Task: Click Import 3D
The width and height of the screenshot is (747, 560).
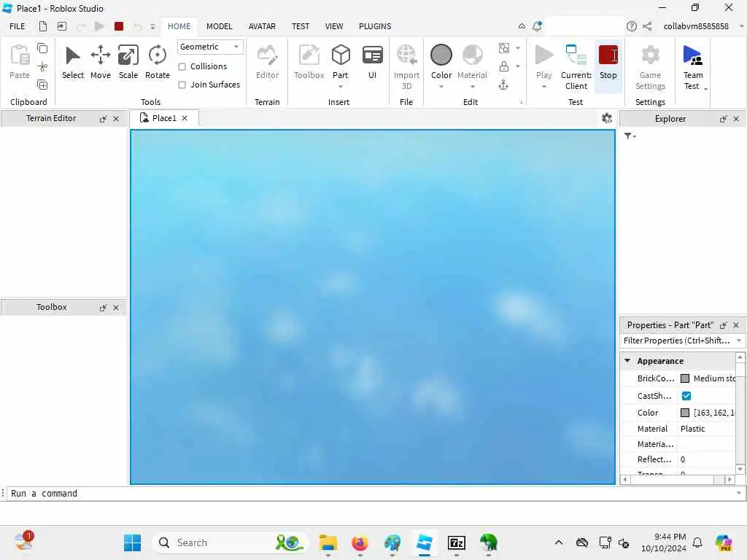Action: pyautogui.click(x=406, y=66)
